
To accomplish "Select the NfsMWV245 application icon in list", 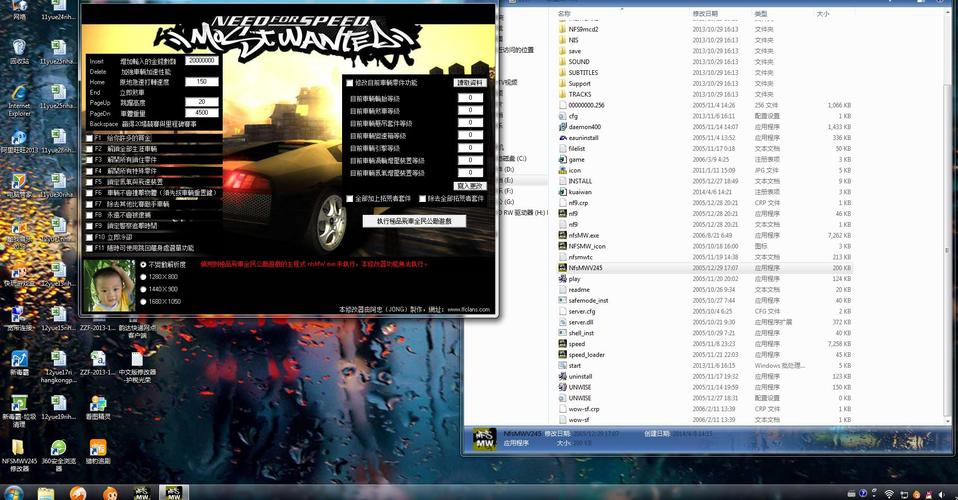I will pyautogui.click(x=563, y=268).
